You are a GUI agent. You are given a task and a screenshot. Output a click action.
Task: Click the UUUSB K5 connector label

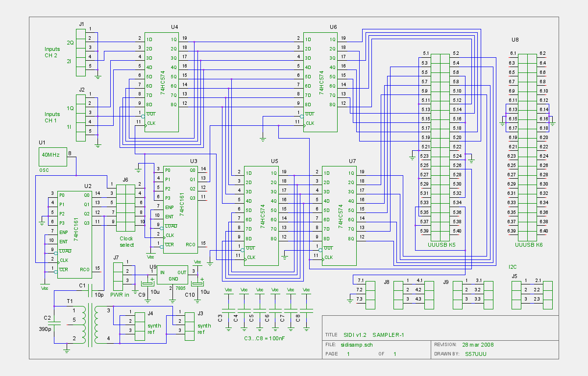(x=441, y=244)
